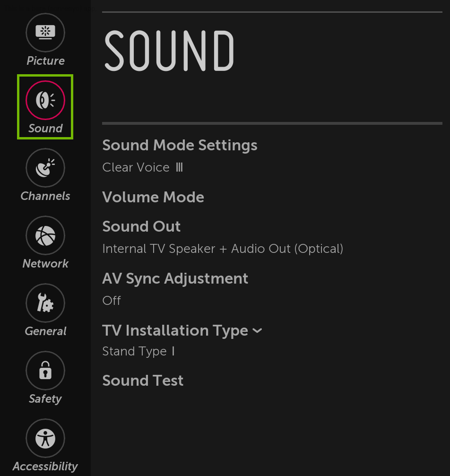This screenshot has width=450, height=476.
Task: Open the Sound Out option
Action: [x=141, y=226]
